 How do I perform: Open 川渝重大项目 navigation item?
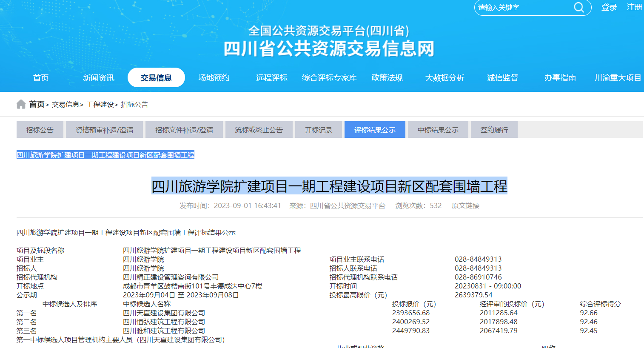(618, 78)
